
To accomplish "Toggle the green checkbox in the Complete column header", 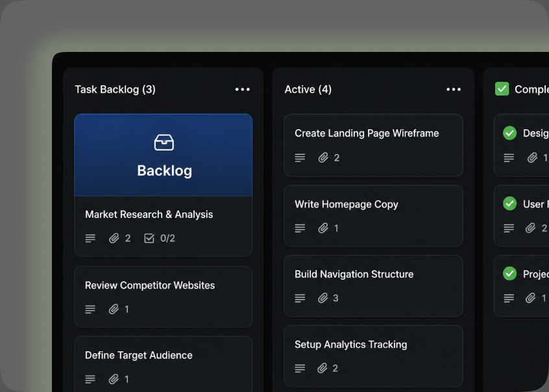I will coord(502,89).
